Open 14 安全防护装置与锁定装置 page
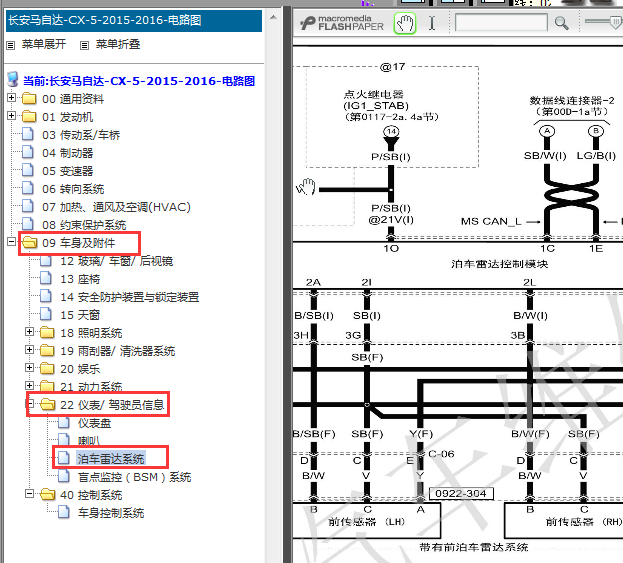 point(130,297)
